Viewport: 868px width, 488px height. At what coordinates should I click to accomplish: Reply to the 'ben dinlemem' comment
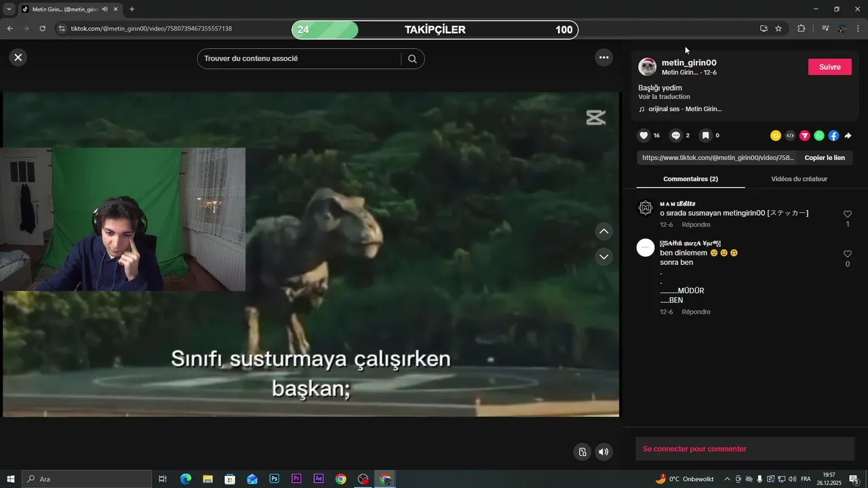coord(696,312)
